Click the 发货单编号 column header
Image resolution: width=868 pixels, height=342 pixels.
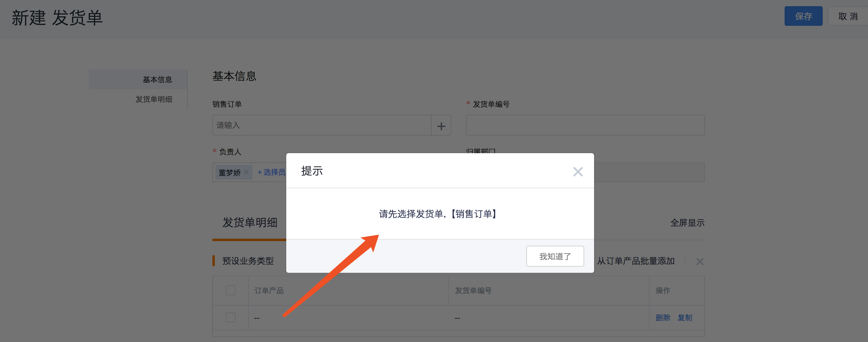pos(549,291)
